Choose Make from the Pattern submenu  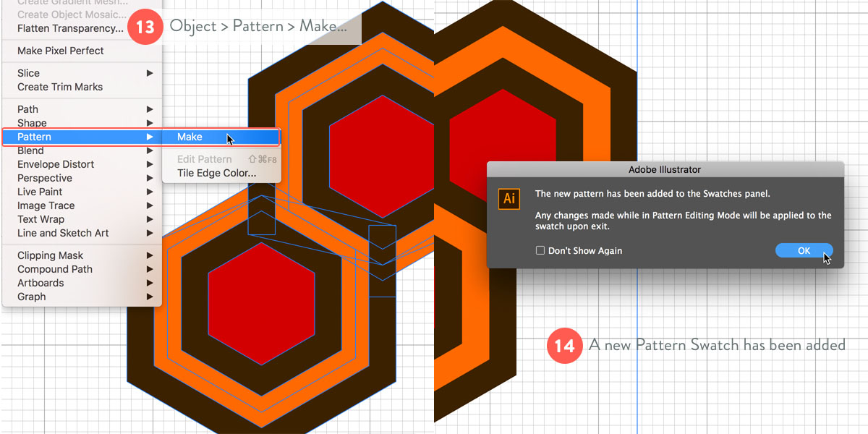click(x=190, y=137)
